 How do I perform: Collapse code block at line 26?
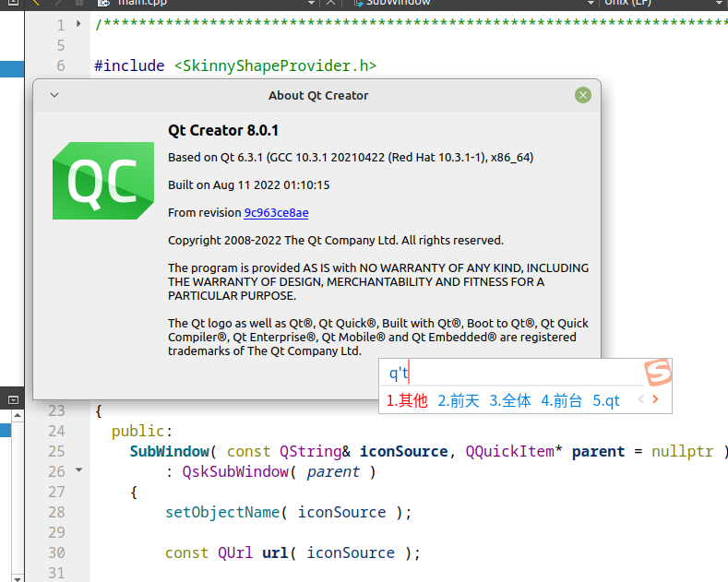[78, 470]
